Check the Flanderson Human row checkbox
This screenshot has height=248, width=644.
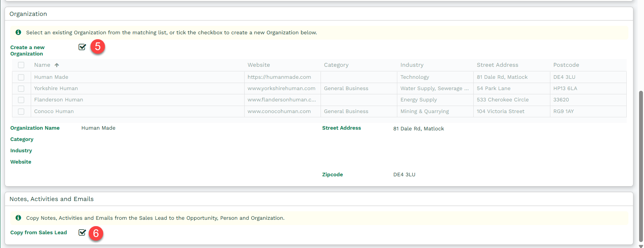(21, 100)
